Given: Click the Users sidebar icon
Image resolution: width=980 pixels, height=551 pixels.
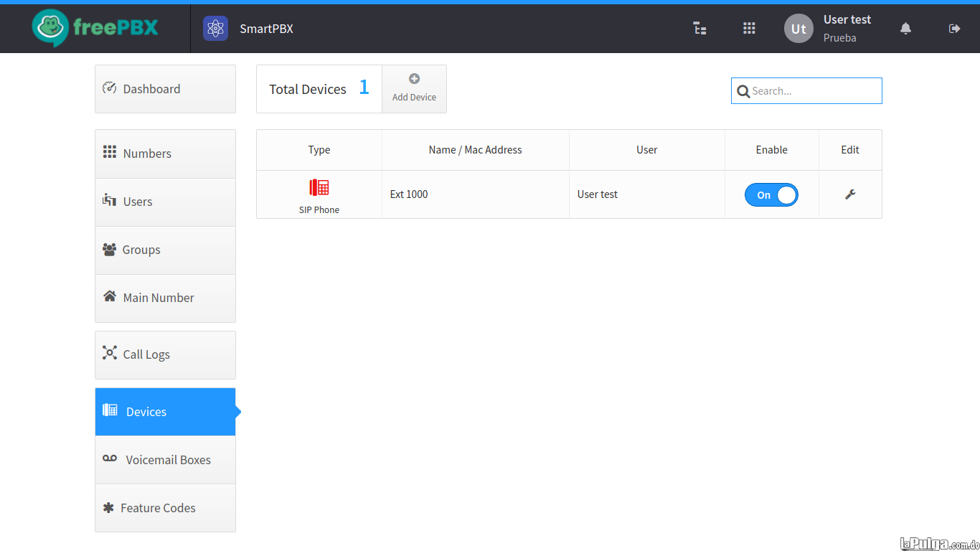Looking at the screenshot, I should [x=109, y=200].
